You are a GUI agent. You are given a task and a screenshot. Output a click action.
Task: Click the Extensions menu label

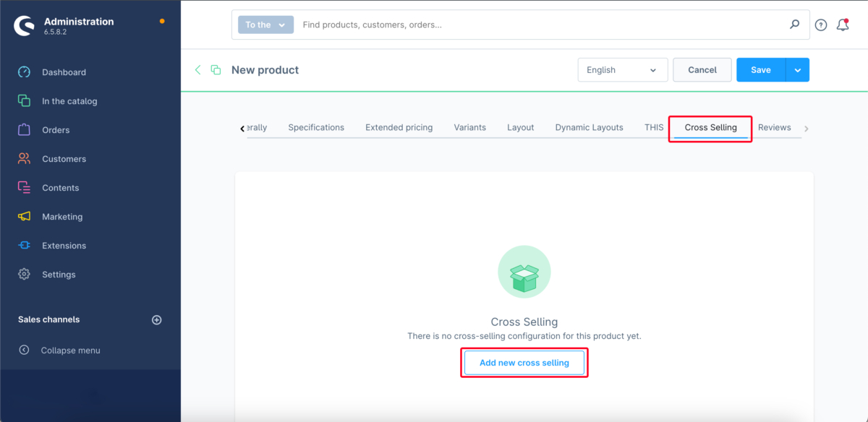64,246
